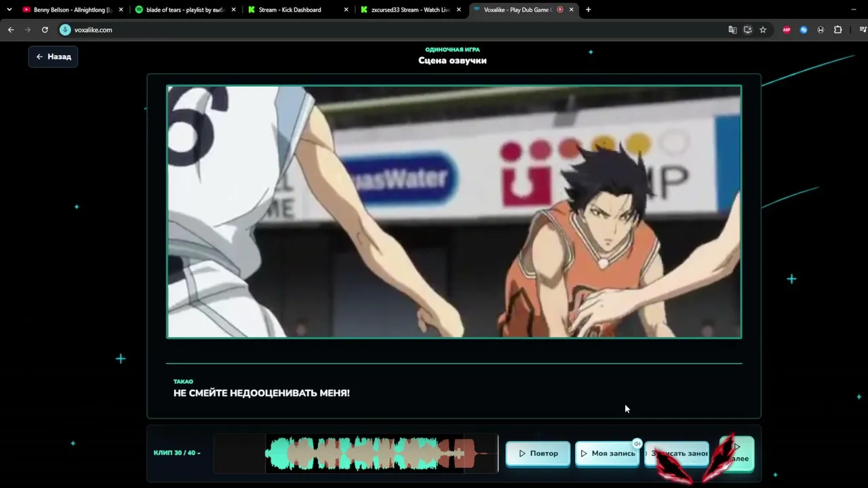Open the Клип 30 / 40 clip selector

(x=177, y=453)
